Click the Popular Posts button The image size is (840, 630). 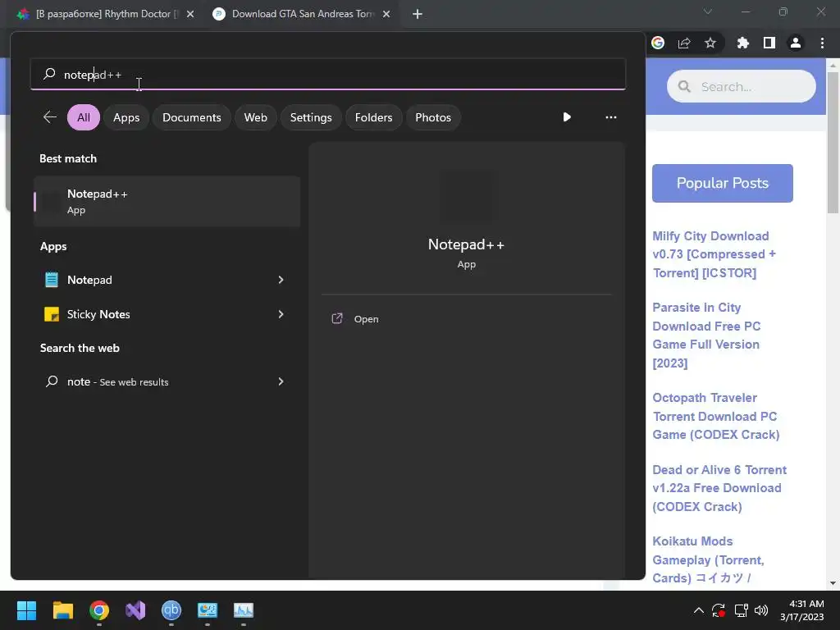(722, 183)
